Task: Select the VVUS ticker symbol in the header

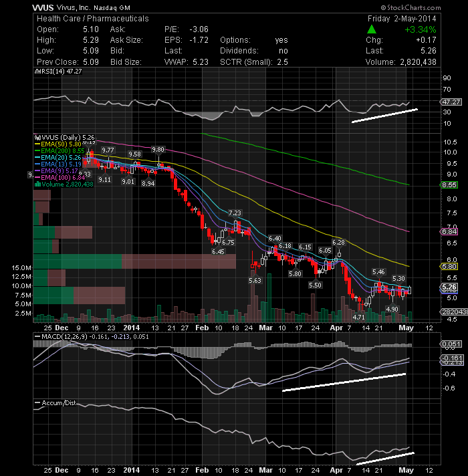Action: (43, 8)
